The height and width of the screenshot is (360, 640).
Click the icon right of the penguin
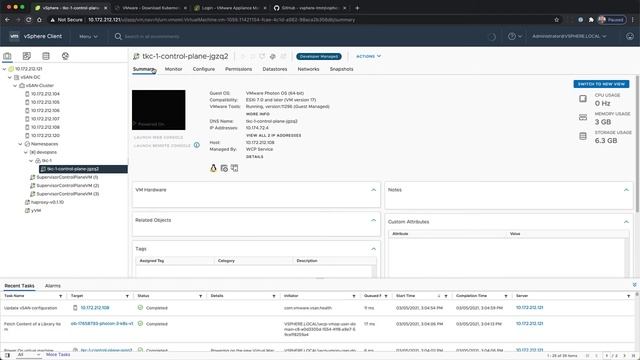pyautogui.click(x=224, y=168)
